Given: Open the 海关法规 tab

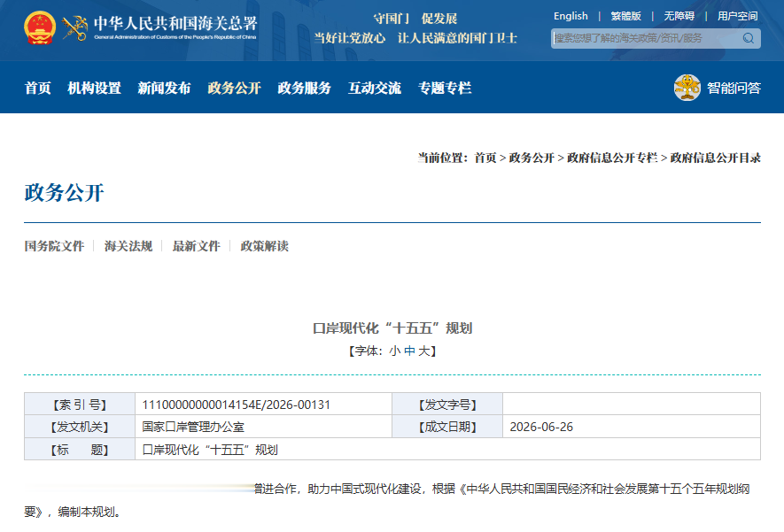Looking at the screenshot, I should tap(128, 246).
